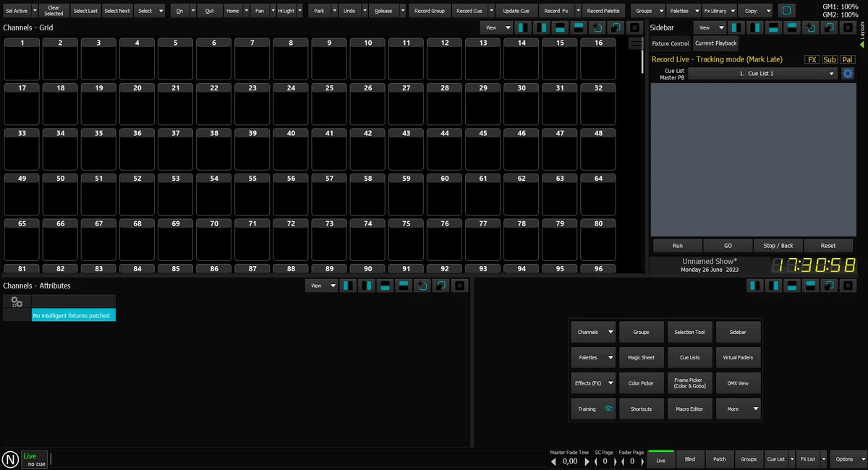
Task: Add new panel icon in Channels Grid header
Action: pyautogui.click(x=597, y=27)
